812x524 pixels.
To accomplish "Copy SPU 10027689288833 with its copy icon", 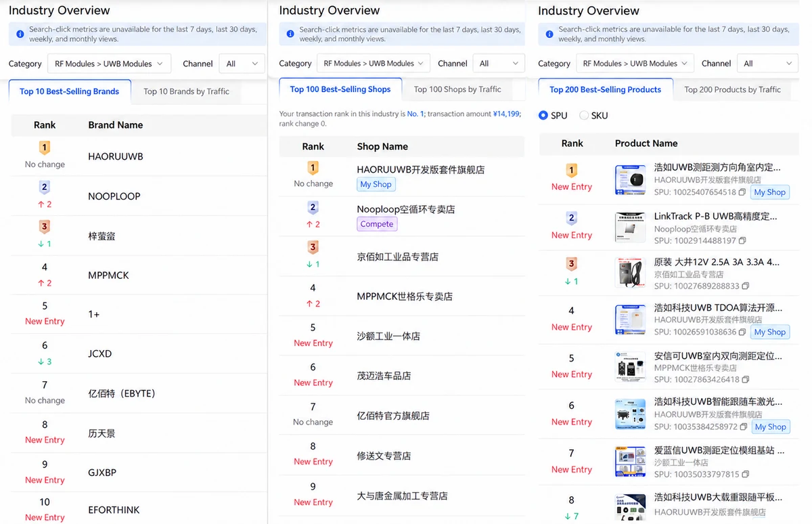I will pyautogui.click(x=746, y=286).
